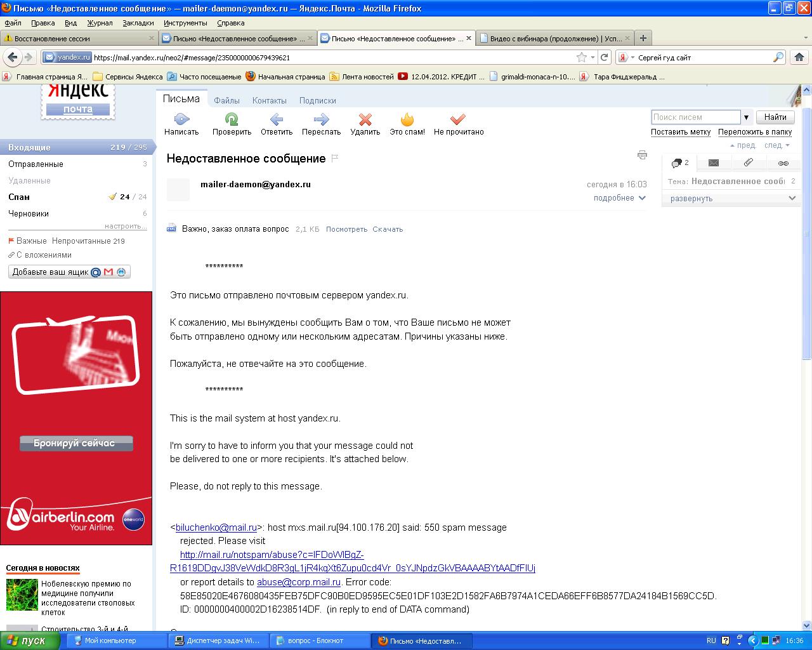Open the Файл menu
The width and height of the screenshot is (812, 650).
[13, 23]
